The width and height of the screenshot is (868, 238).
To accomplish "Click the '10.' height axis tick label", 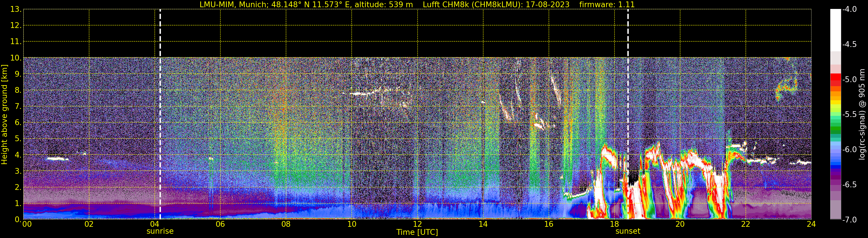I will [x=16, y=58].
